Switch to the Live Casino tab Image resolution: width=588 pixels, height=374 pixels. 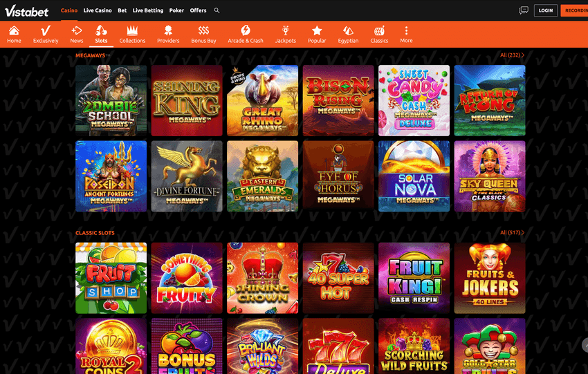(98, 10)
